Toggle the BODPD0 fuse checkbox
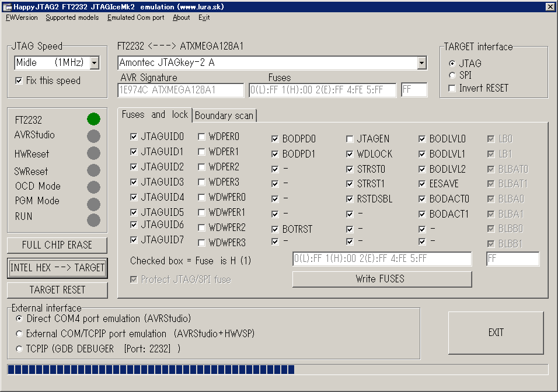The image size is (558, 392). point(275,139)
